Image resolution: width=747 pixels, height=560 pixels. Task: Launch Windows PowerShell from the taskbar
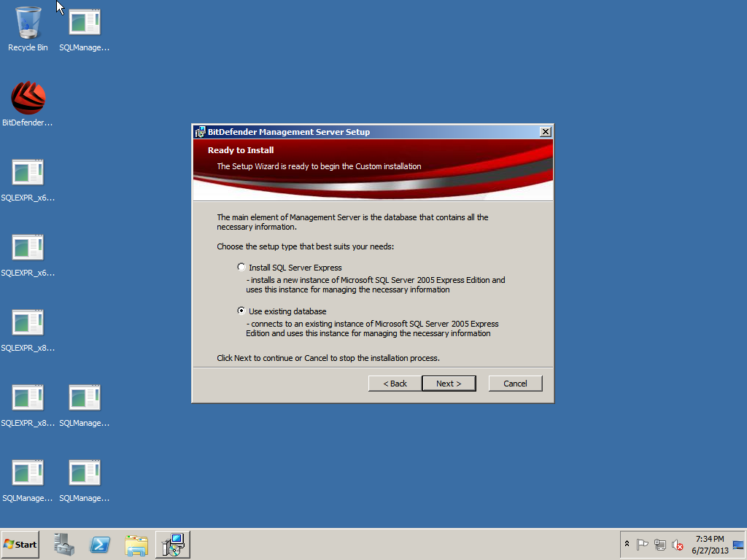coord(100,544)
